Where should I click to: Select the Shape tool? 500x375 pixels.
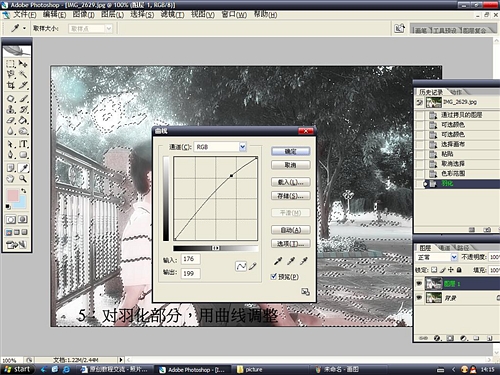(23, 155)
